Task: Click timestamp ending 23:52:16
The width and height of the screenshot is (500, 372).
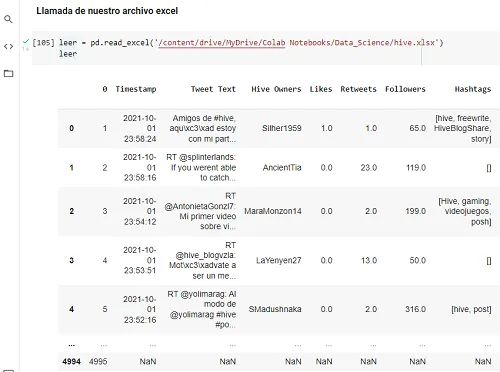Action: point(140,309)
